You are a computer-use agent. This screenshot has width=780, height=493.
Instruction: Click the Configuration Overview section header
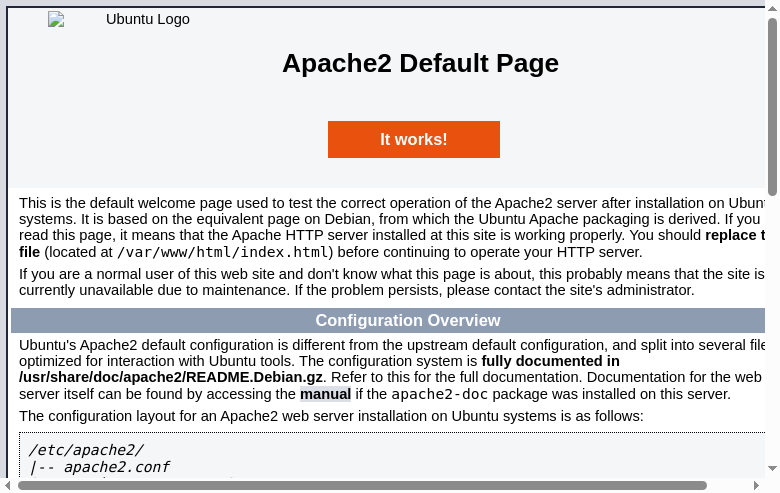[x=388, y=320]
